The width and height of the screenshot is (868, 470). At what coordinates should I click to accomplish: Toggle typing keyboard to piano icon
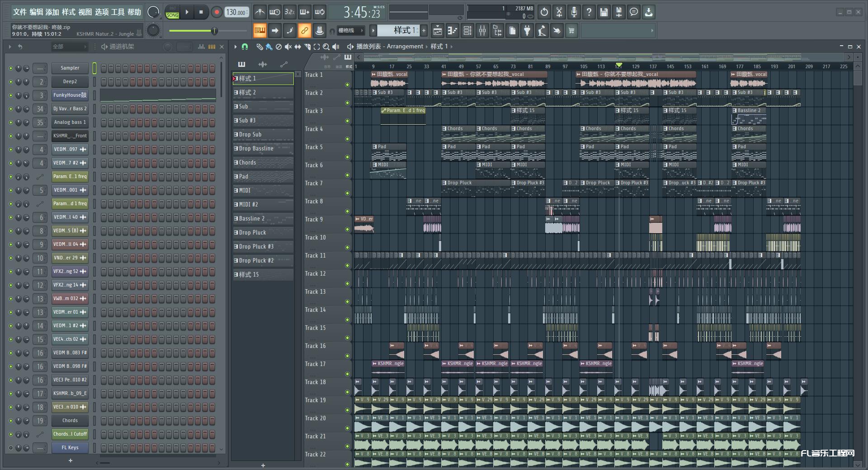pyautogui.click(x=259, y=31)
